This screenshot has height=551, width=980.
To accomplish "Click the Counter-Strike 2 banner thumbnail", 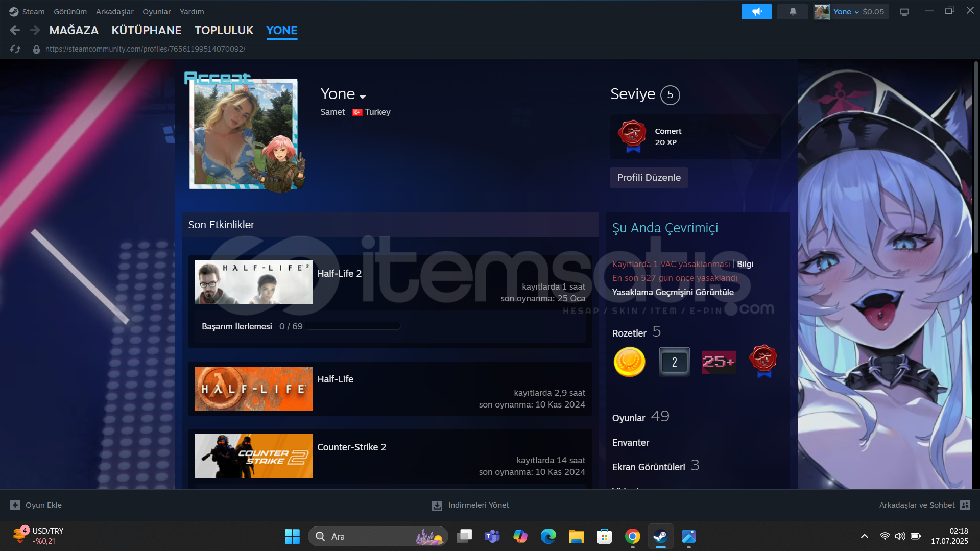I will pos(254,456).
